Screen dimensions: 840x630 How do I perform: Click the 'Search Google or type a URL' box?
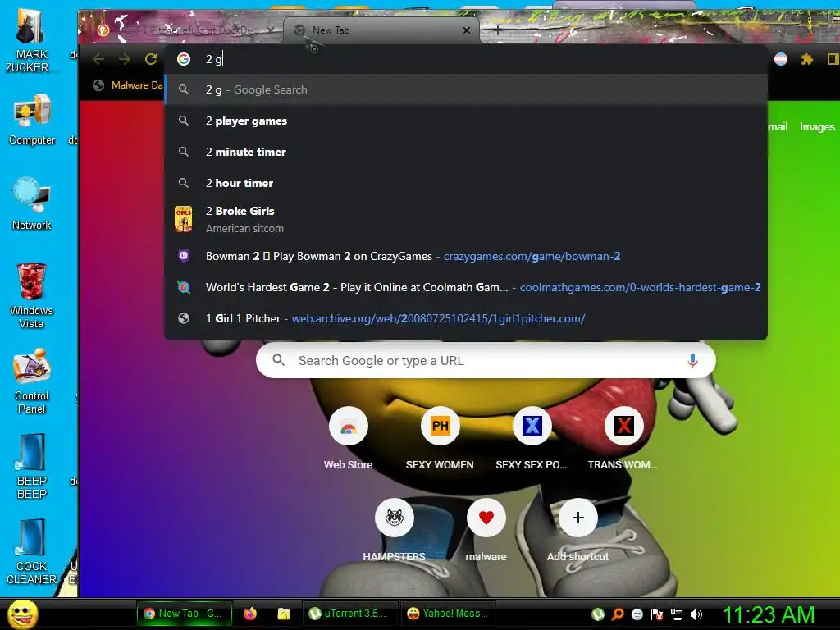coord(486,361)
